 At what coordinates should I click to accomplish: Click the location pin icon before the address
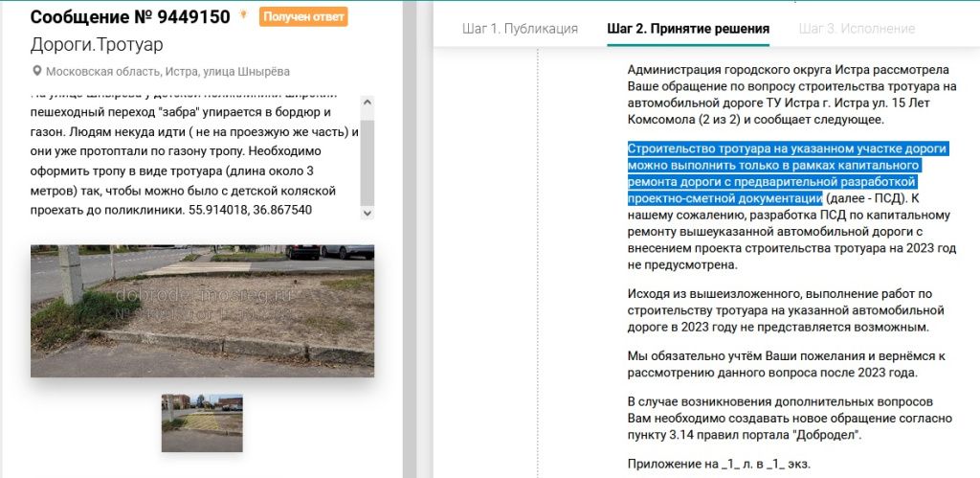[x=37, y=72]
